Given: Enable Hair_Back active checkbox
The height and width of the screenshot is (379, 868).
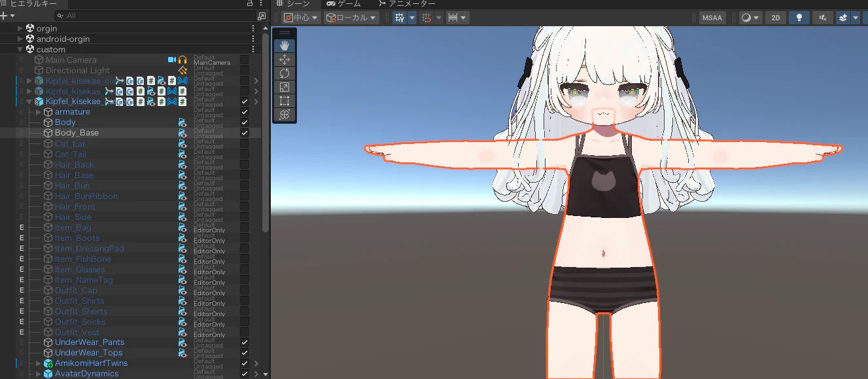Looking at the screenshot, I should pyautogui.click(x=245, y=164).
